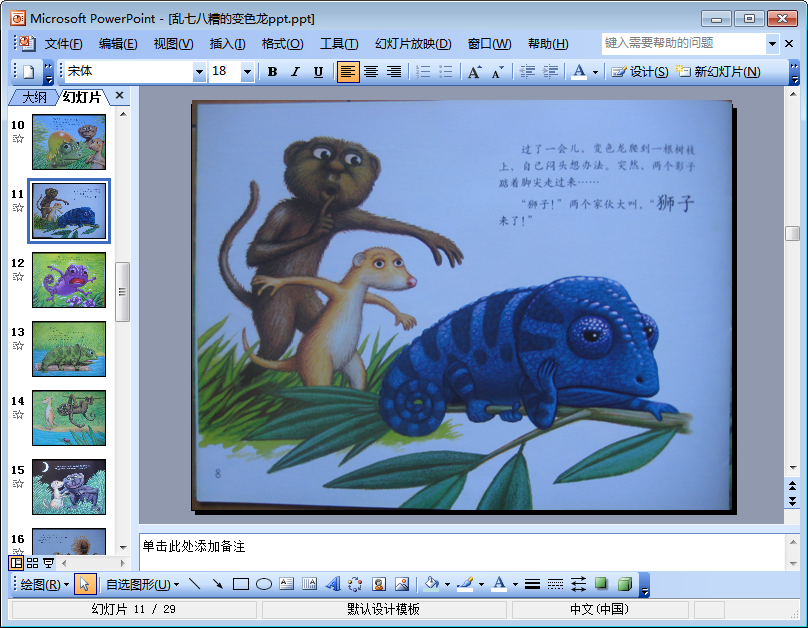Expand the help question history dropdown
Screen dimensions: 808x628
click(x=772, y=44)
